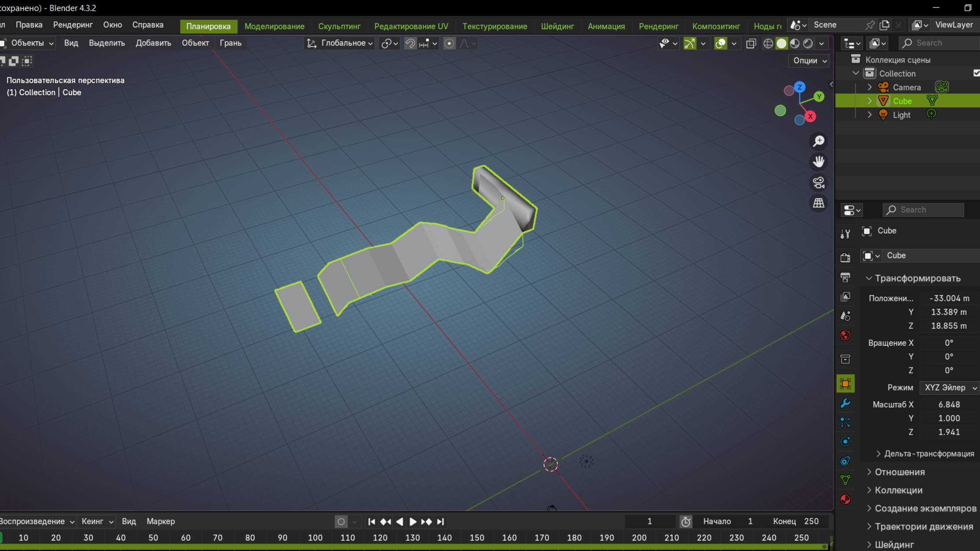Screen dimensions: 980x551
Task: Open the Глобальное orientation dropdown
Action: (x=340, y=43)
